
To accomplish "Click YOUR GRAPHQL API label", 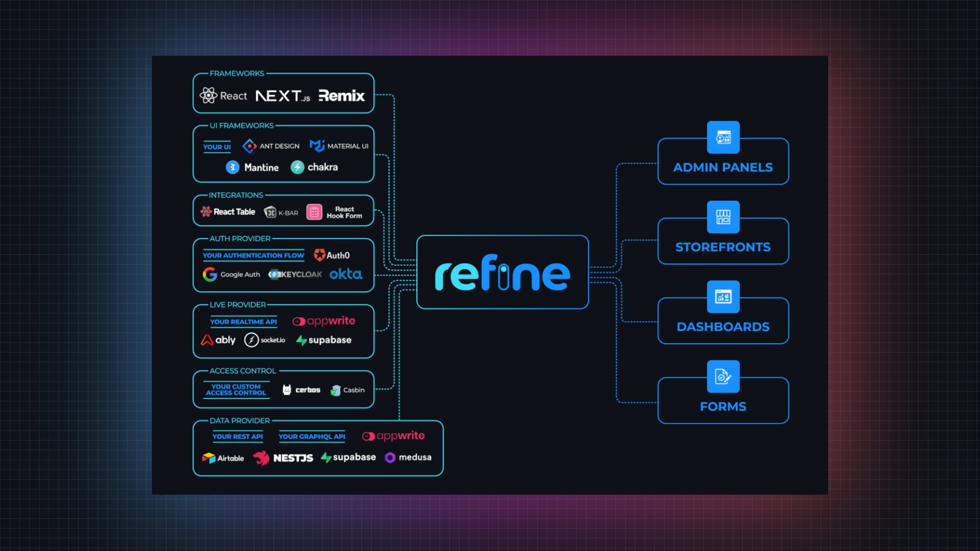I will point(312,436).
